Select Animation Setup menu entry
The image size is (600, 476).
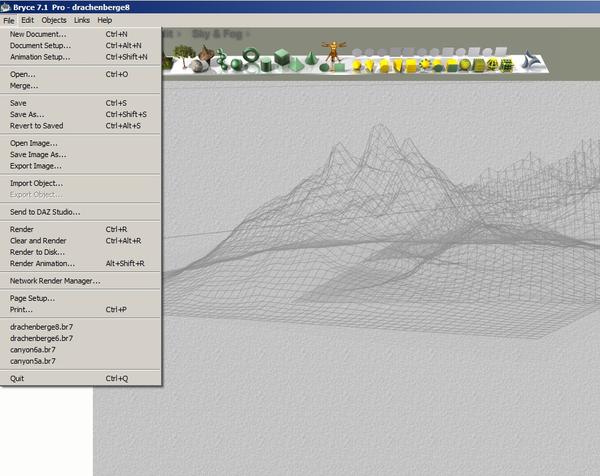click(81, 57)
